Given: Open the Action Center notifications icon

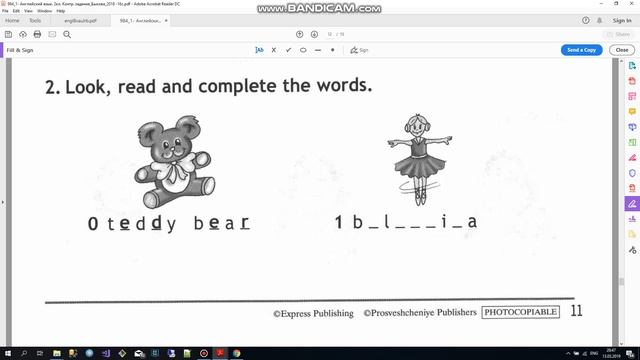Looking at the screenshot, I should point(631,353).
